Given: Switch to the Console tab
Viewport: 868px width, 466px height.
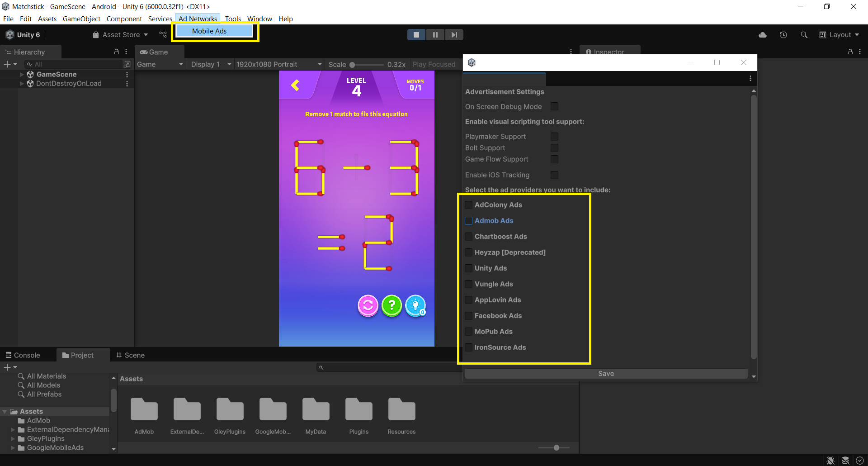Looking at the screenshot, I should [x=24, y=355].
